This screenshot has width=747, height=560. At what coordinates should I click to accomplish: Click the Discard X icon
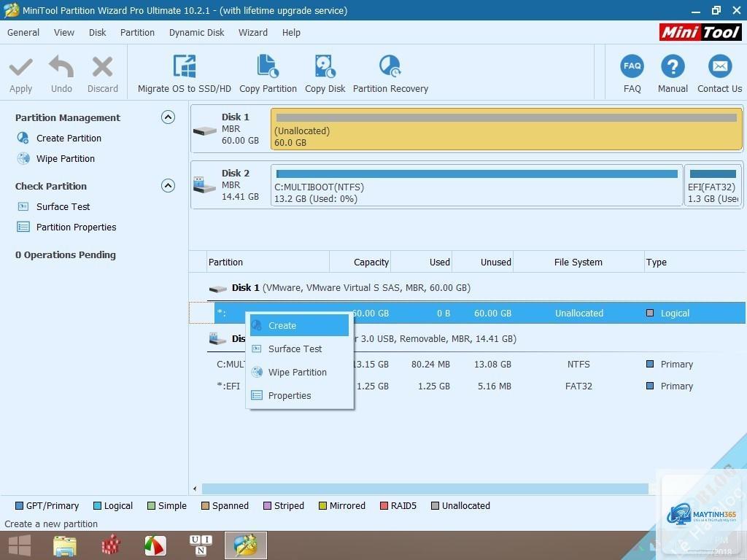pos(102,66)
